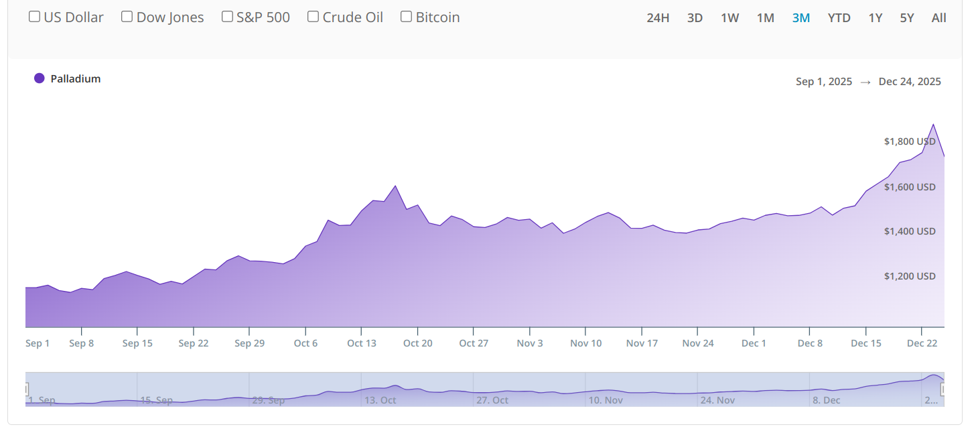Click the Nov 3 x-axis label

[x=529, y=343]
